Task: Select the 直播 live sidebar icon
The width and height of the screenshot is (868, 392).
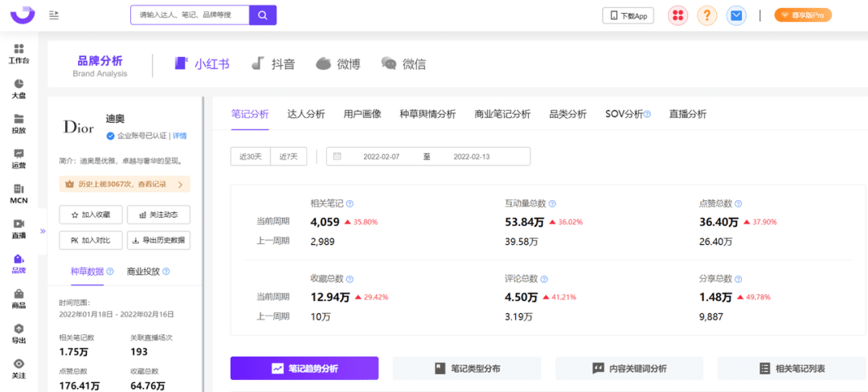Action: 19,228
